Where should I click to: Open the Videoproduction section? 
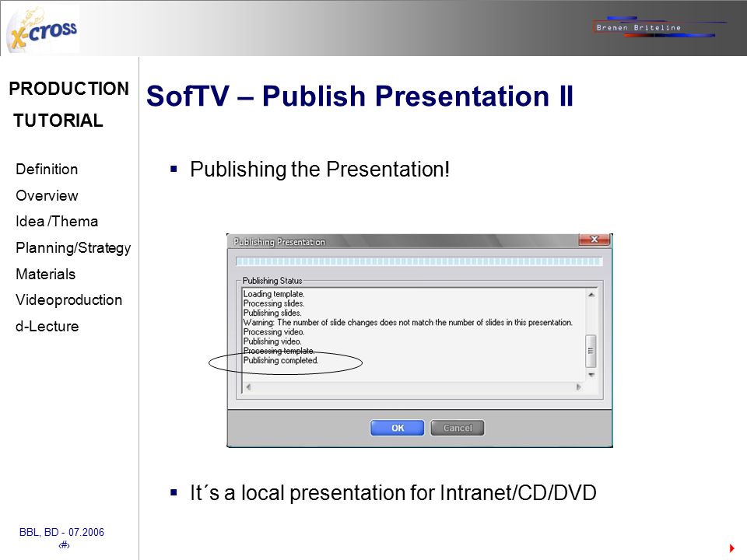point(68,300)
